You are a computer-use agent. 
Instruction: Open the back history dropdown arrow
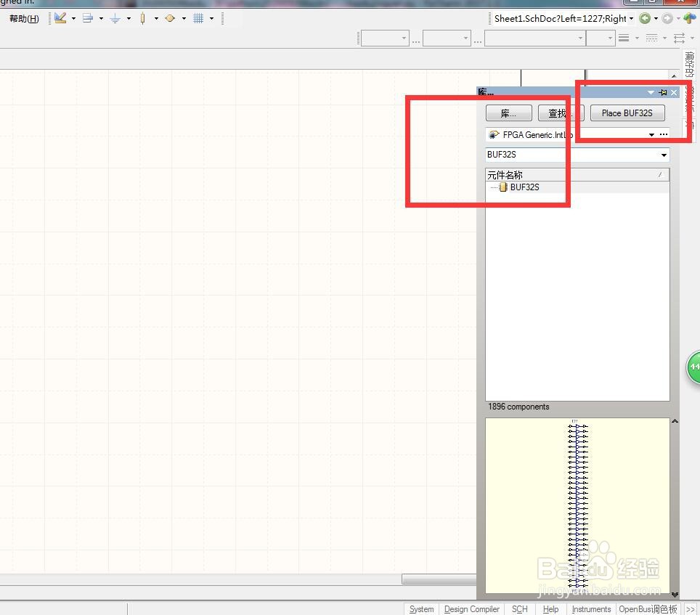click(x=656, y=19)
